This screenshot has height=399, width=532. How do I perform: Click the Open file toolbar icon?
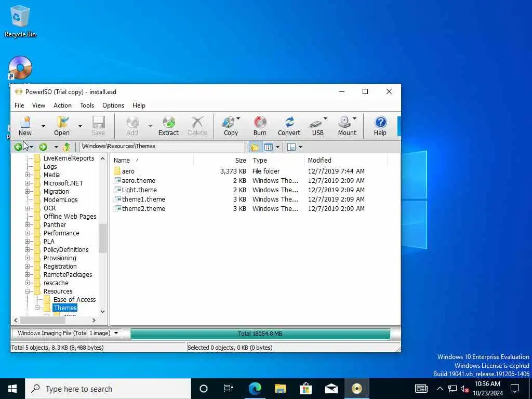tap(62, 126)
